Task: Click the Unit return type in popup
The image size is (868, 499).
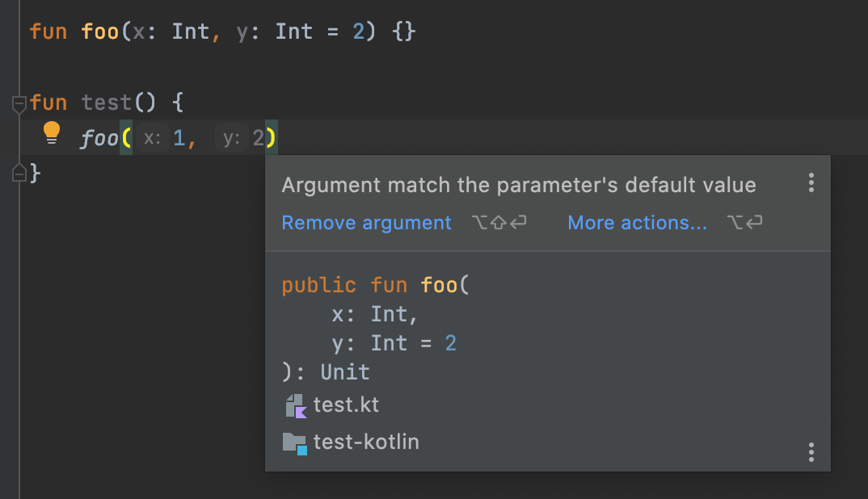Action: tap(345, 372)
